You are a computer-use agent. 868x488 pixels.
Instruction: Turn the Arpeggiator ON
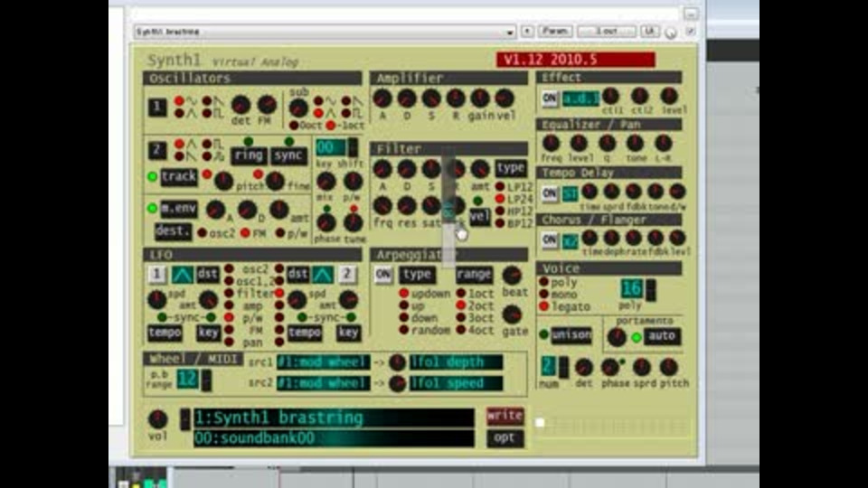click(383, 275)
